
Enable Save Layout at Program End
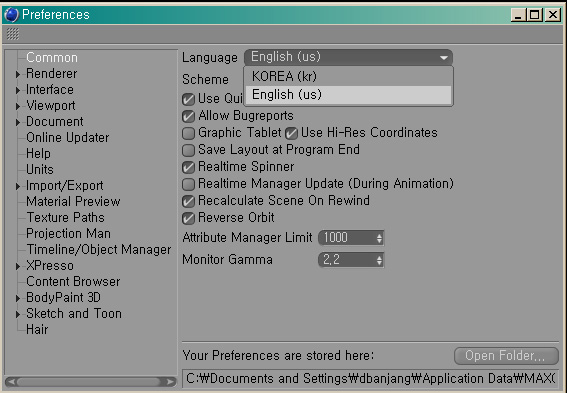pos(188,150)
